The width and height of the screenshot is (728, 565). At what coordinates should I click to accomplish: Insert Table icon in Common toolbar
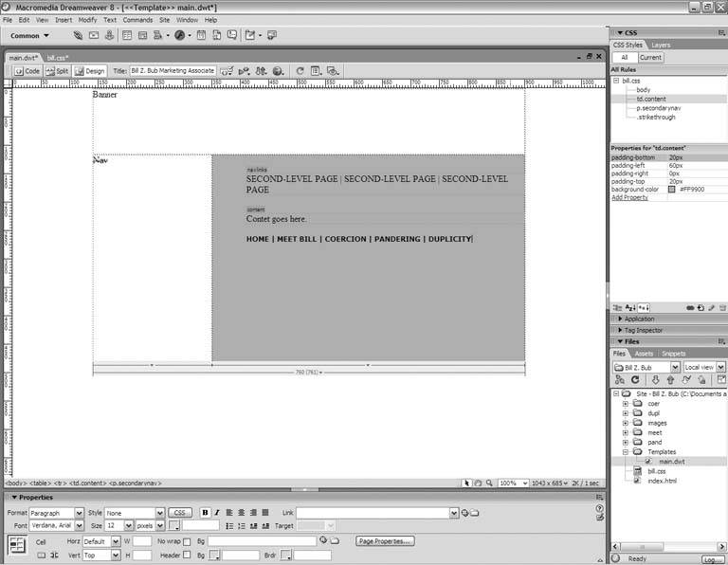pyautogui.click(x=127, y=35)
